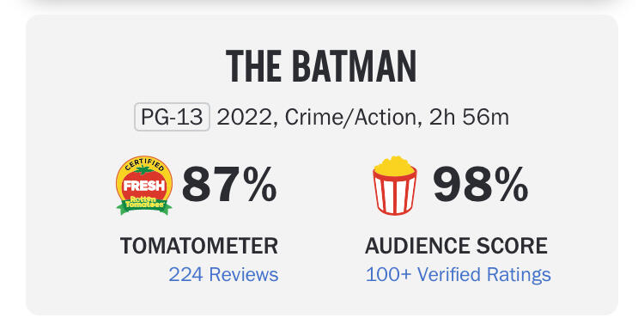Select the green Rotten Tomatoes ribbon on badge
Image resolution: width=644 pixels, height=324 pixels.
coord(144,205)
